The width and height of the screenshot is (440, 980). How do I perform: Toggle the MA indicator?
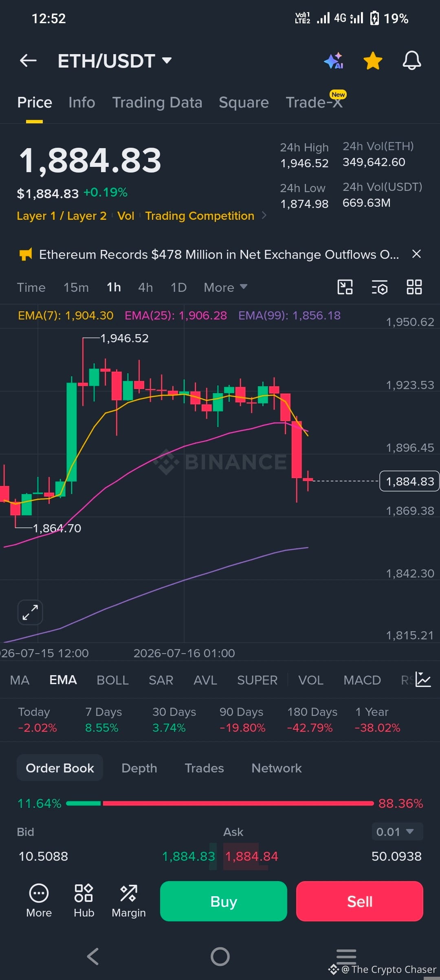point(20,680)
